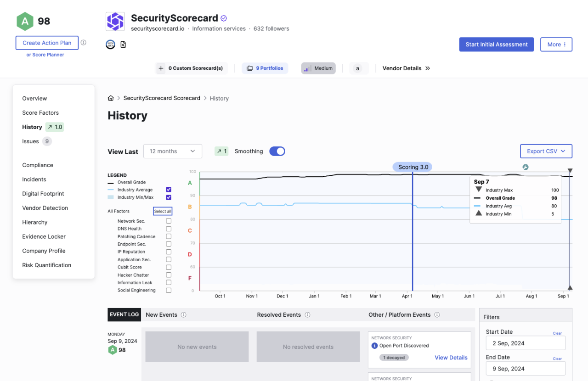This screenshot has width=588, height=381.
Task: Open Risk Quantification from the sidebar
Action: click(46, 265)
